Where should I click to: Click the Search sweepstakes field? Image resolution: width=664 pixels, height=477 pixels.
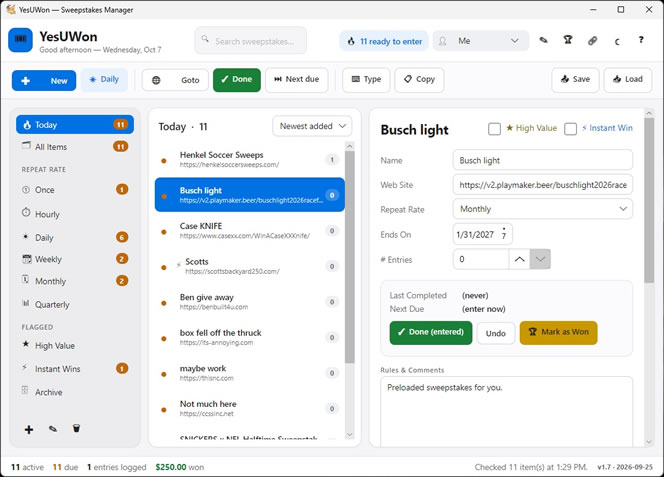[251, 41]
